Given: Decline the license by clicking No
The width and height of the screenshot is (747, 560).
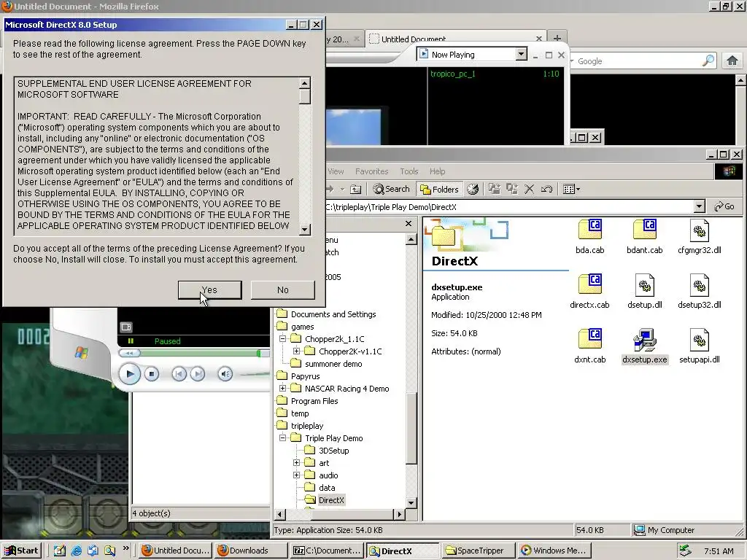Looking at the screenshot, I should pos(282,290).
